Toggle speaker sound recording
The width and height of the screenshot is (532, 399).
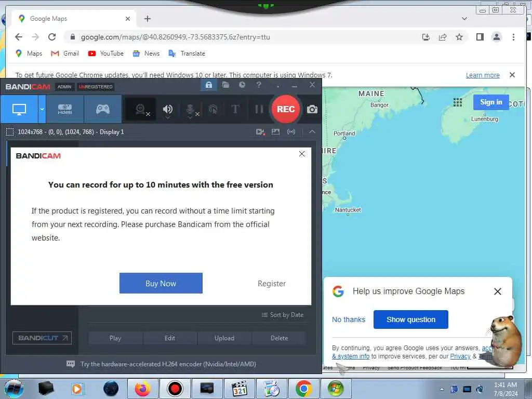(x=168, y=109)
